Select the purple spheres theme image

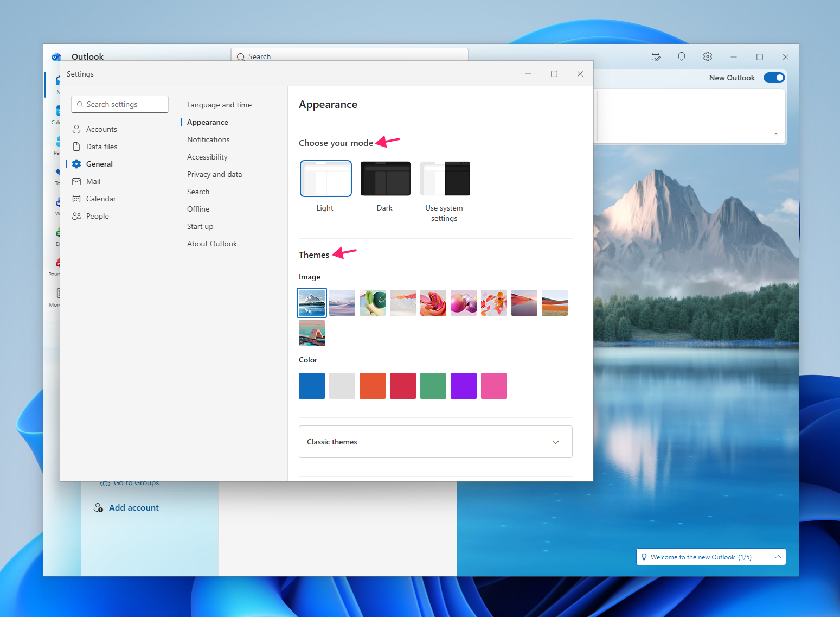[464, 303]
